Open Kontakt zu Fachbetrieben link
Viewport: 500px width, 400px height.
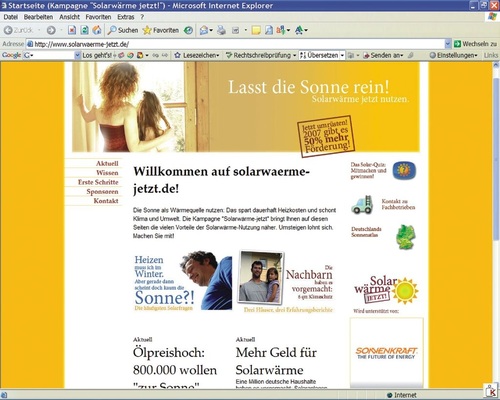(x=398, y=204)
